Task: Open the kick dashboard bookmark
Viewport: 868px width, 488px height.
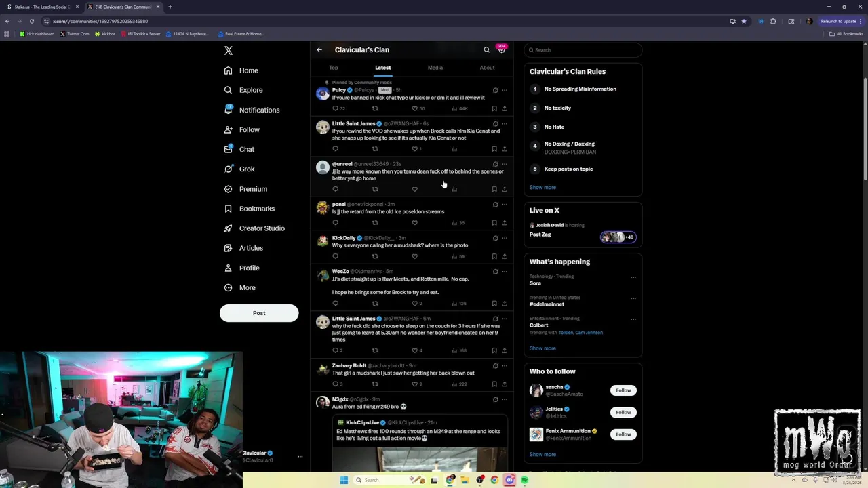Action: point(37,34)
